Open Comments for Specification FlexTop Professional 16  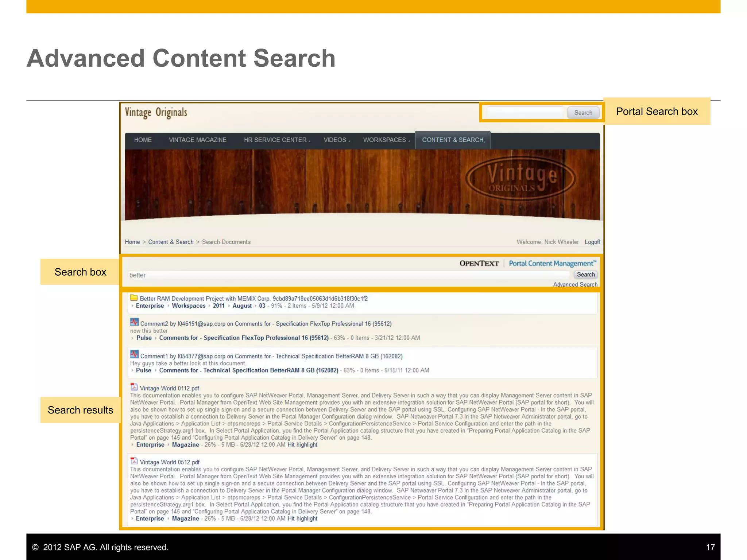pyautogui.click(x=244, y=338)
